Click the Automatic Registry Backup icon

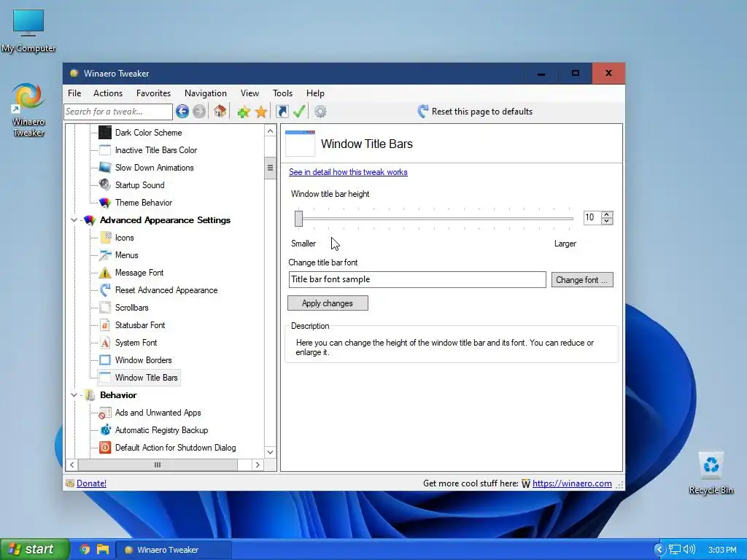105,430
